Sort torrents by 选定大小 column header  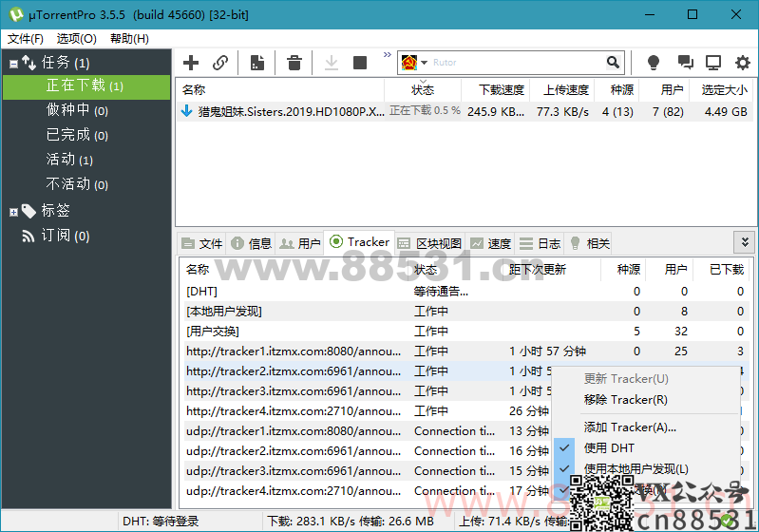(x=721, y=90)
